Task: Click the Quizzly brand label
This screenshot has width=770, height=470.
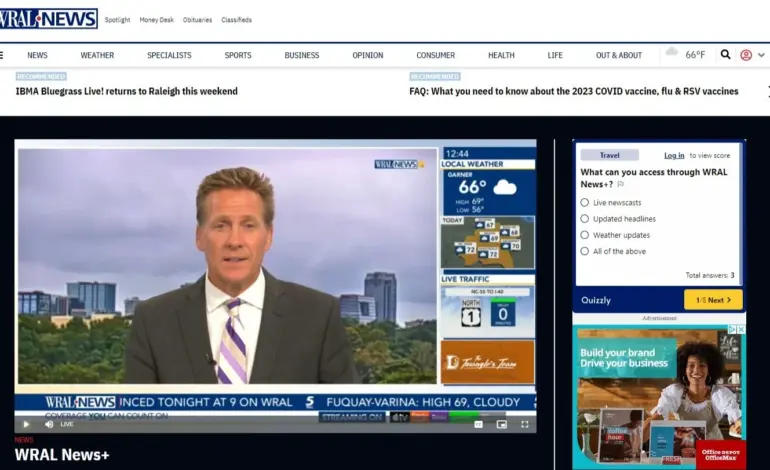Action: (x=596, y=300)
